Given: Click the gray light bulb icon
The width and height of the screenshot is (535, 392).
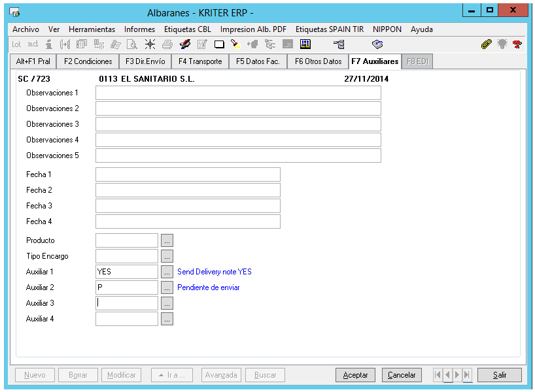Looking at the screenshot, I should (x=502, y=44).
